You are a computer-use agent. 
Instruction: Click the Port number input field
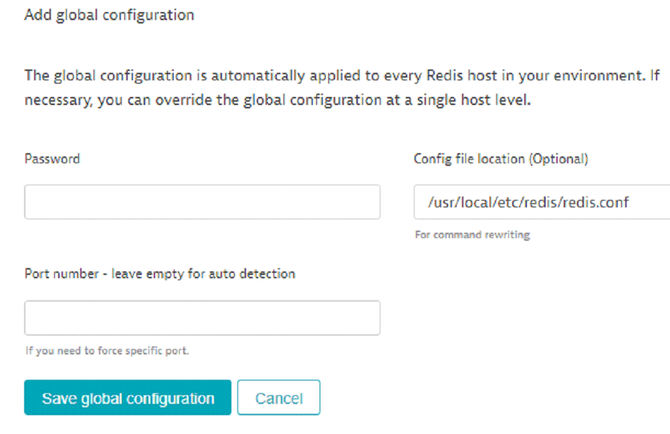coord(202,318)
